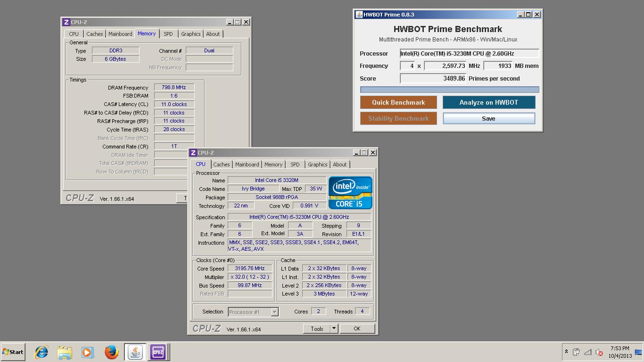
Task: Click the Stability Benchmark button
Action: tap(398, 118)
